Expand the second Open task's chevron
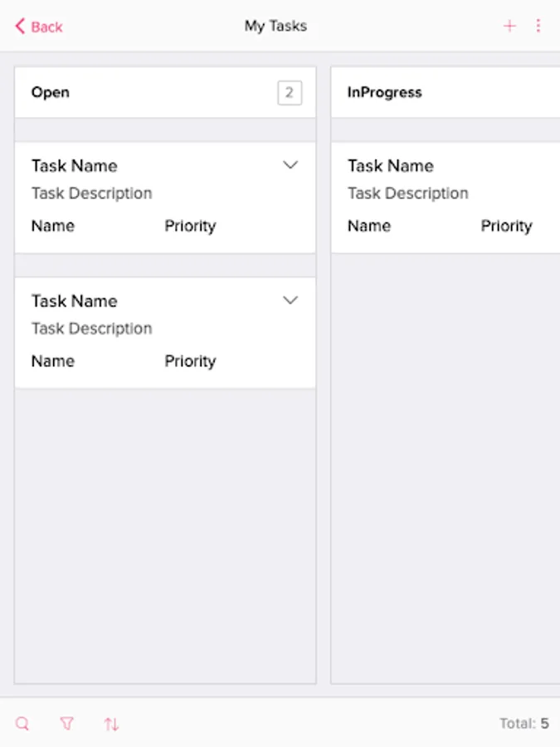This screenshot has height=747, width=560. pos(290,300)
